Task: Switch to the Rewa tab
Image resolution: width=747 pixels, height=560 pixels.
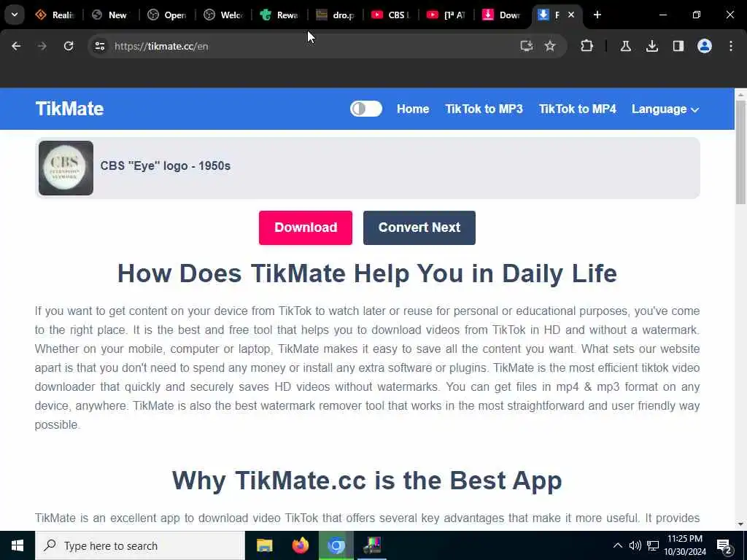Action: coord(279,15)
